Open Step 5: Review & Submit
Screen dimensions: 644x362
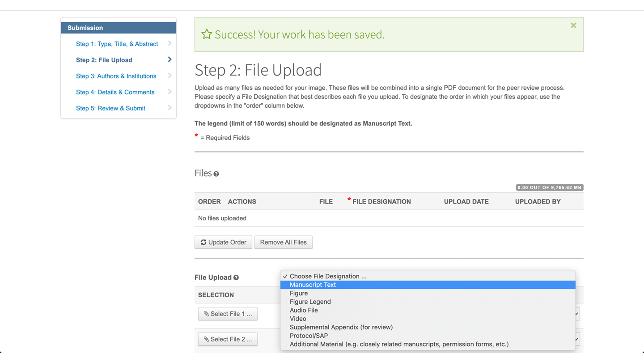[110, 108]
